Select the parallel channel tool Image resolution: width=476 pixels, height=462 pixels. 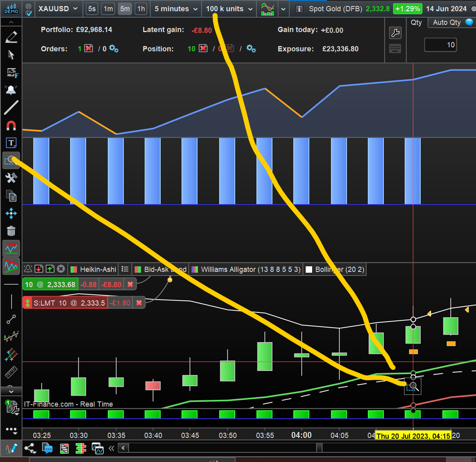[11, 355]
